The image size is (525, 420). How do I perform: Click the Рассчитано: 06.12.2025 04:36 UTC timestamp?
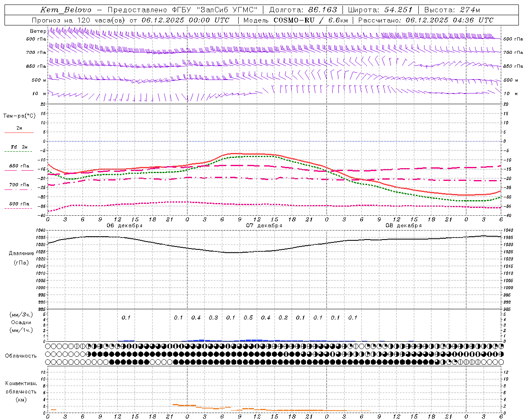pos(426,20)
